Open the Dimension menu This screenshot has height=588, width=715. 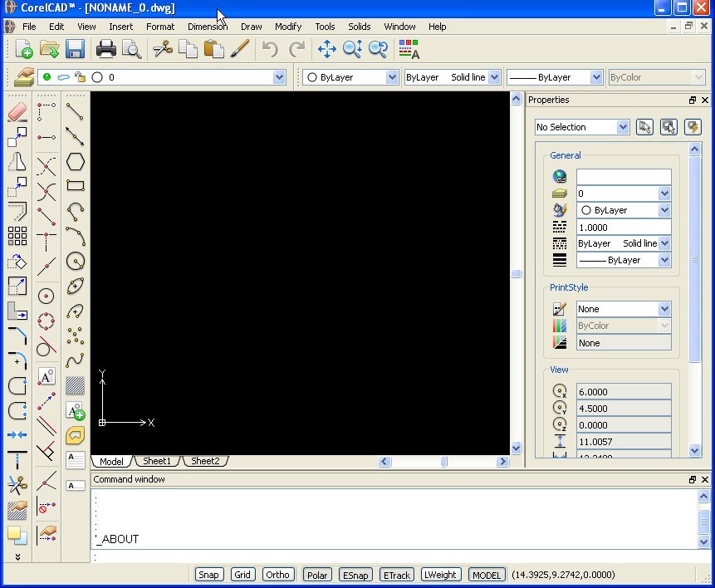coord(208,26)
